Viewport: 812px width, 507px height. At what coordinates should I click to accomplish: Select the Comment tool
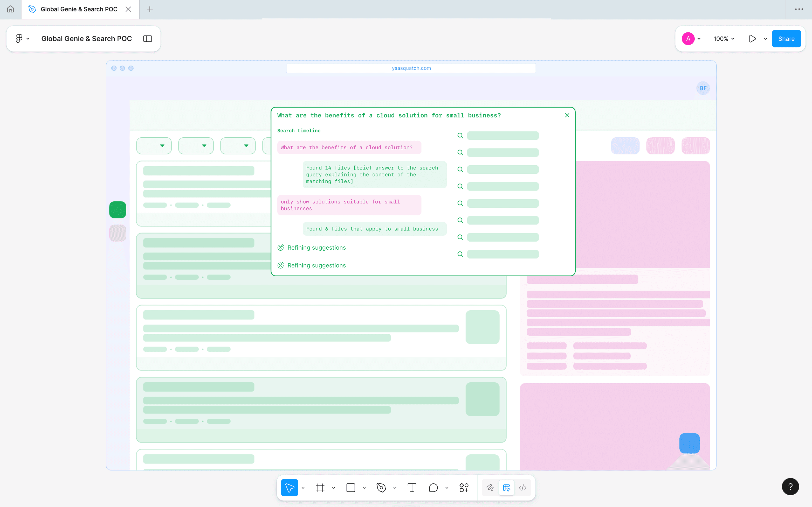(x=433, y=488)
